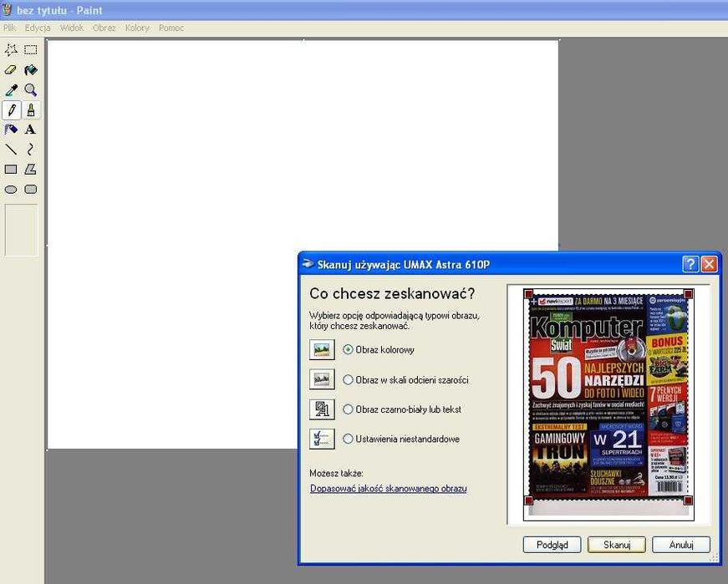Click the bottom-right crop handle on preview
Screen dimensions: 728x584
pyautogui.click(x=689, y=500)
